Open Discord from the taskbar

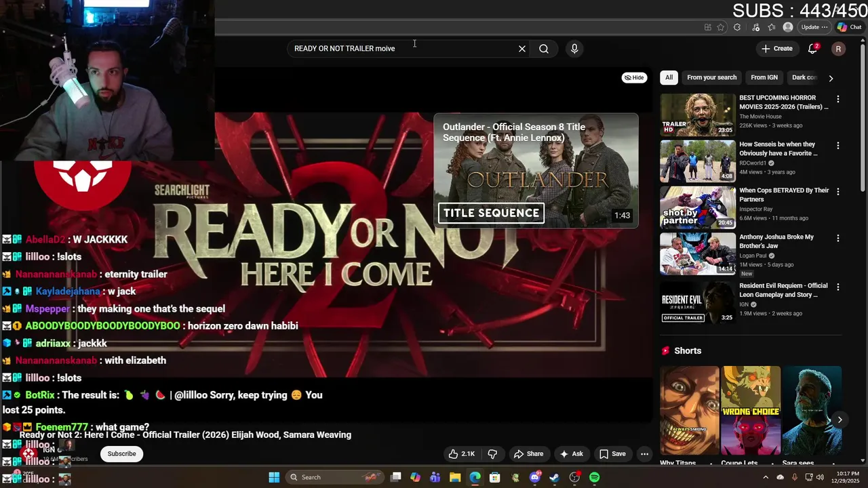coord(535,477)
